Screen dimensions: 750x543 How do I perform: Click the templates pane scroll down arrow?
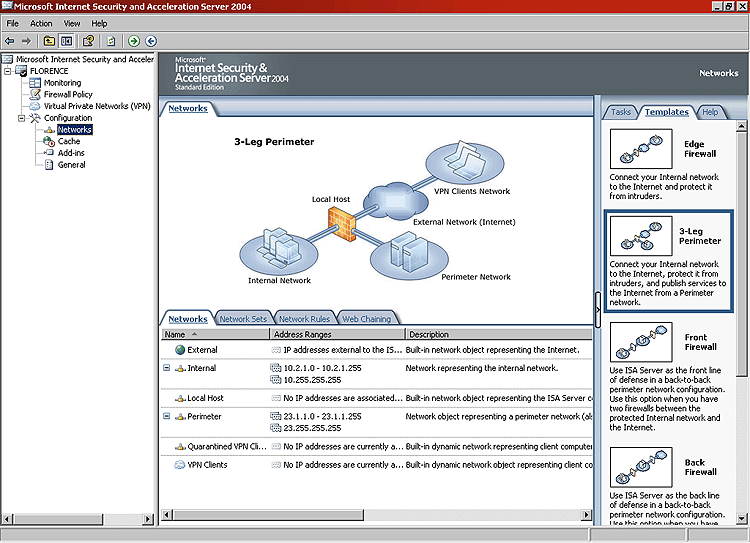click(x=741, y=519)
